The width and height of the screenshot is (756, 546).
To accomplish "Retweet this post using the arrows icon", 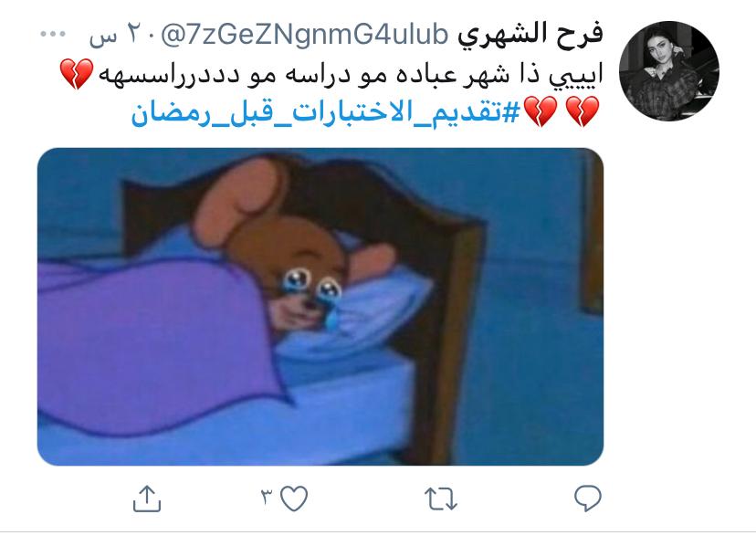I will tap(441, 499).
